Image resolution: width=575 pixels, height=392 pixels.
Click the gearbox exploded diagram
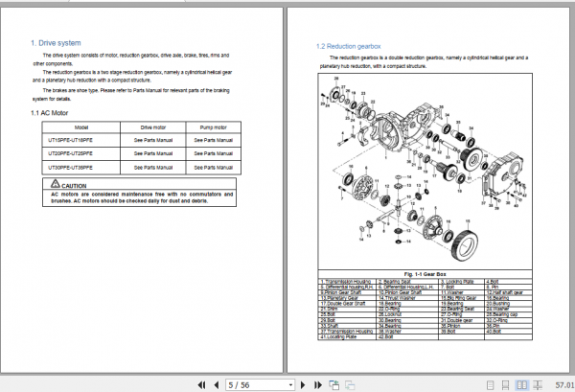tap(425, 172)
